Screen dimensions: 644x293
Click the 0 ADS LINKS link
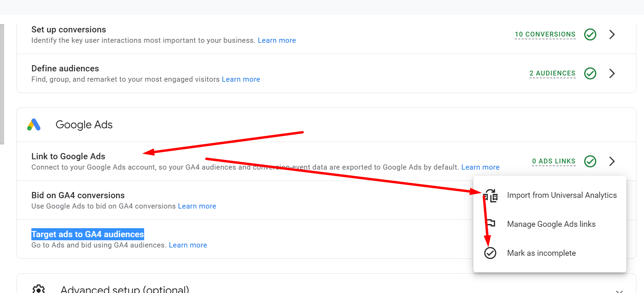[x=554, y=161]
